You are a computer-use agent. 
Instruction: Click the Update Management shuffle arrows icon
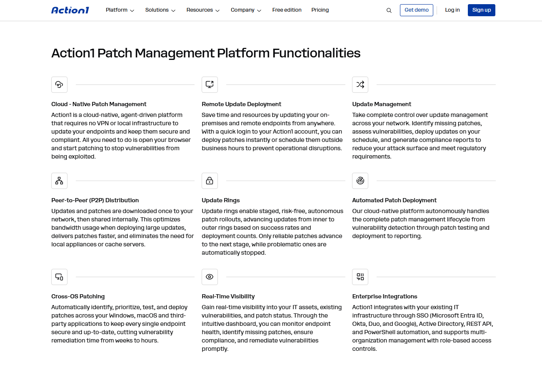(360, 84)
